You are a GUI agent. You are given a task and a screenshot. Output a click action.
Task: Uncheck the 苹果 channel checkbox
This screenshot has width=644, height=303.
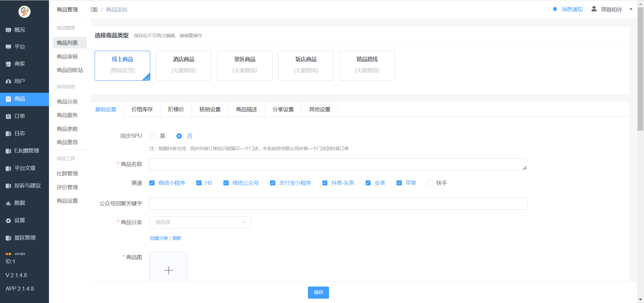click(x=399, y=183)
